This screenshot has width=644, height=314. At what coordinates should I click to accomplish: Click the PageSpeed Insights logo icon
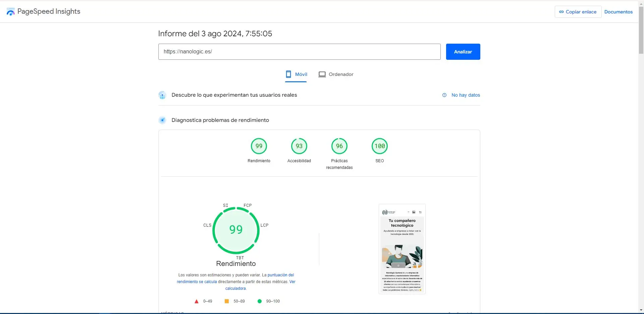tap(11, 12)
